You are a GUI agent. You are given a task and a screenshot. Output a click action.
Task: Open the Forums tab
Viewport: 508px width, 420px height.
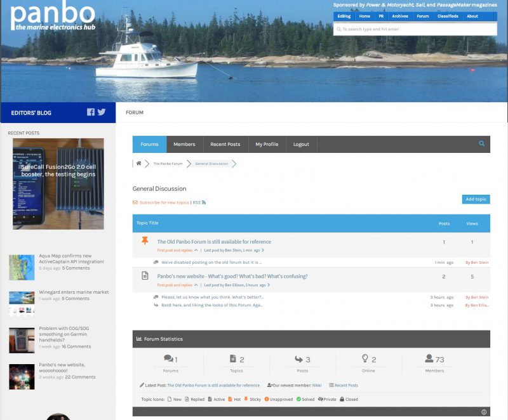pos(149,144)
